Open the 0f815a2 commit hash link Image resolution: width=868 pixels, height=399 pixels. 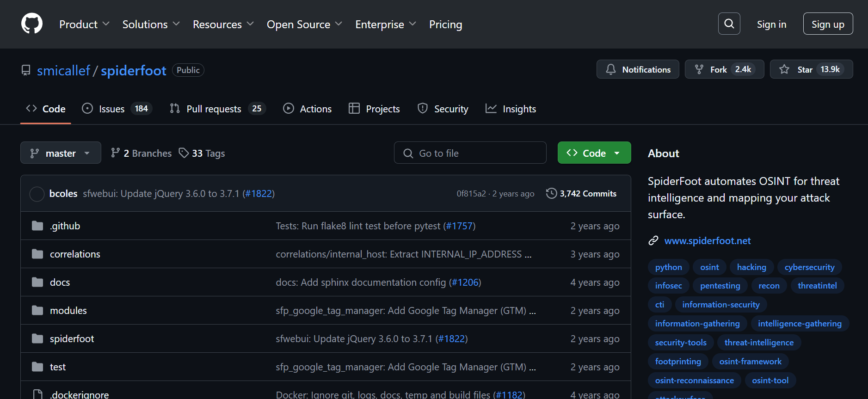(x=471, y=194)
